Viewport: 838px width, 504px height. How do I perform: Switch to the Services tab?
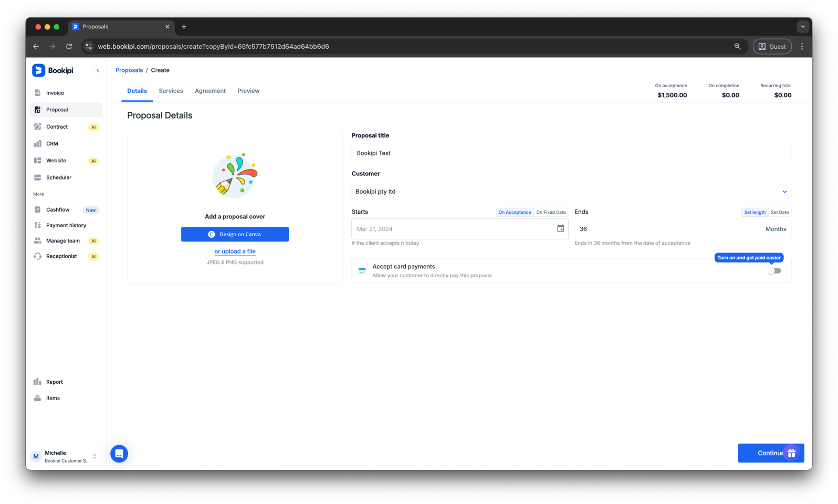[171, 91]
